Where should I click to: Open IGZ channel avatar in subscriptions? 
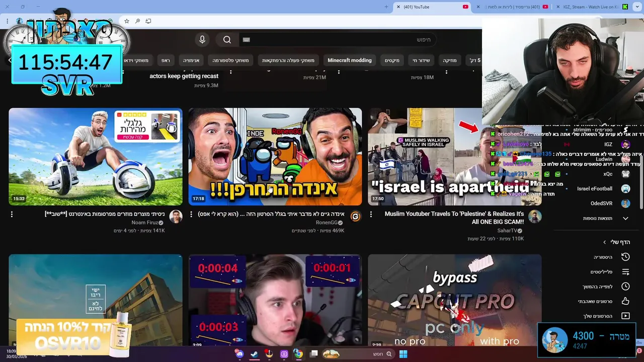point(625,144)
